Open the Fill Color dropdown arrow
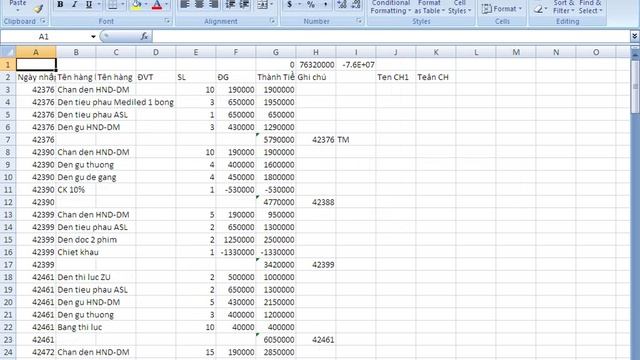 click(x=146, y=5)
